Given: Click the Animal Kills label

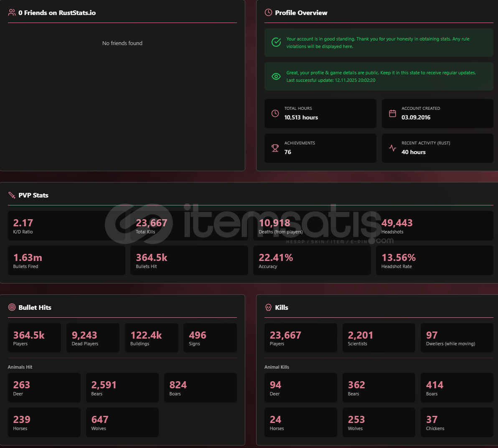Looking at the screenshot, I should click(x=277, y=367).
